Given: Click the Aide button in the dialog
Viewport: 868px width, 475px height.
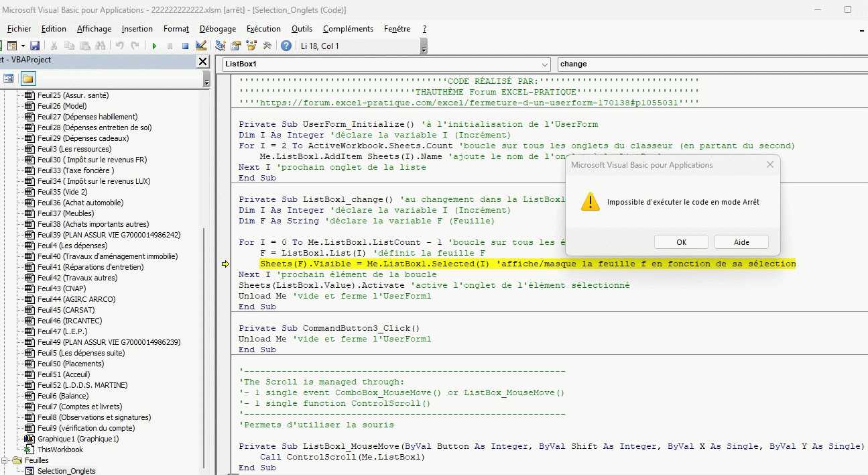Looking at the screenshot, I should [x=741, y=242].
